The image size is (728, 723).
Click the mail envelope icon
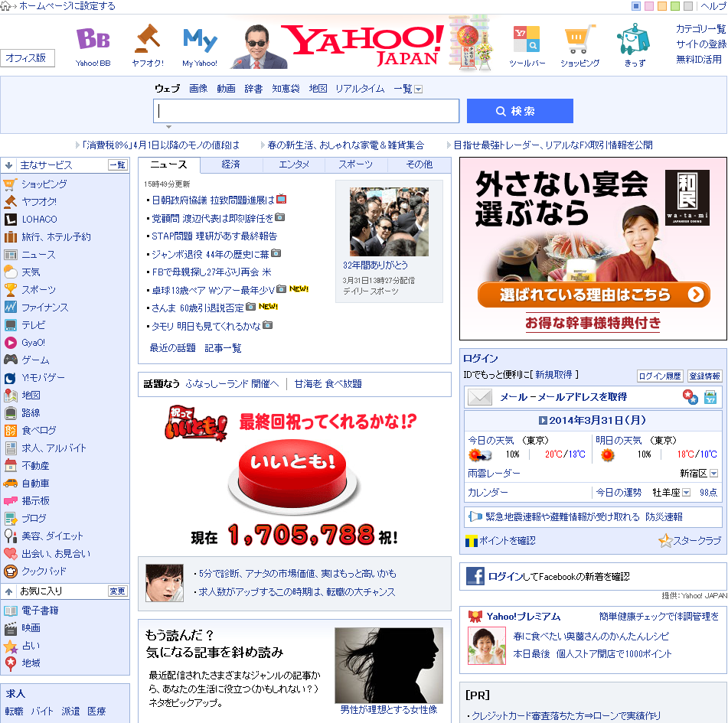pos(480,397)
